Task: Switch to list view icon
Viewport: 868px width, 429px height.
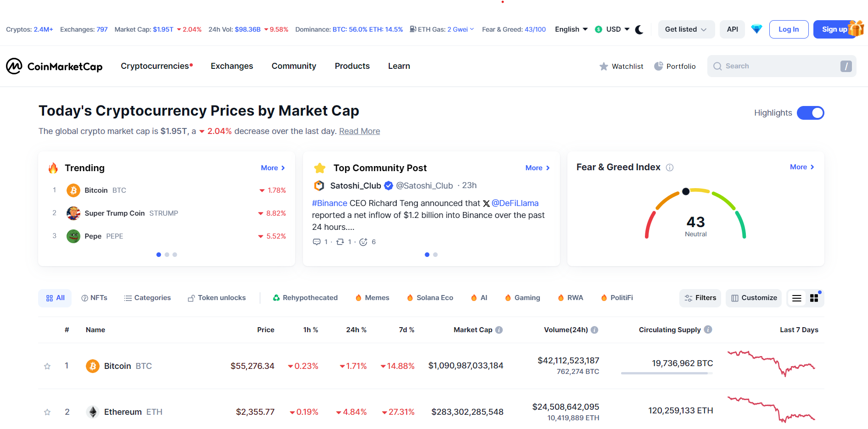Action: pos(797,298)
